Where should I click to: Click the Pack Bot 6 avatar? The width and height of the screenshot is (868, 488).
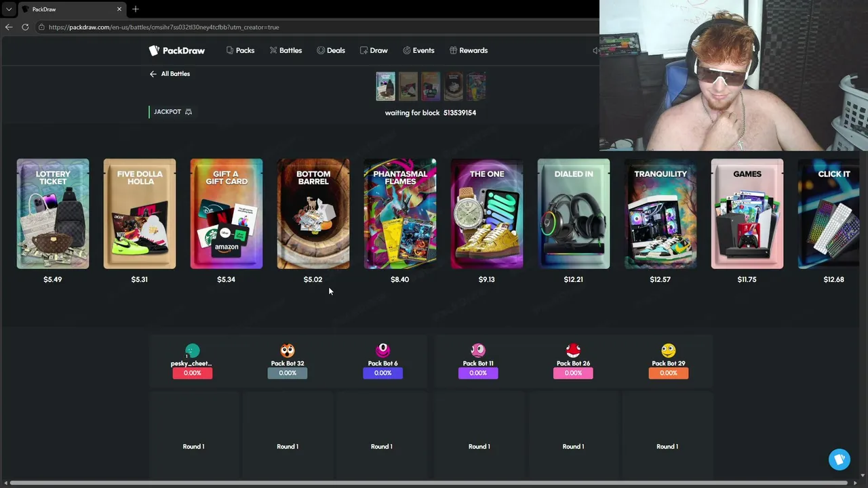coord(383,350)
